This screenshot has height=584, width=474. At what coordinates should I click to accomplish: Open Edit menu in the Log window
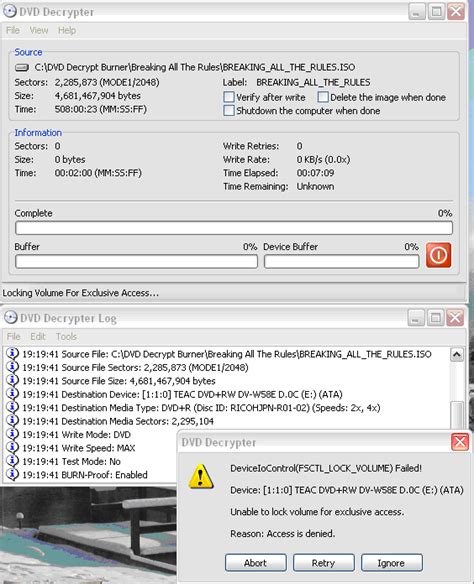point(38,336)
